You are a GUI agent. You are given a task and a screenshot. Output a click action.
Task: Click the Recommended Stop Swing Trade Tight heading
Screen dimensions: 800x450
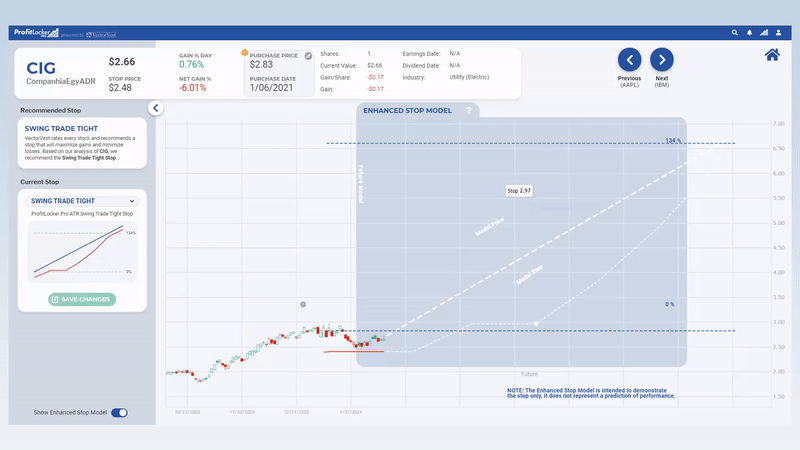click(61, 129)
